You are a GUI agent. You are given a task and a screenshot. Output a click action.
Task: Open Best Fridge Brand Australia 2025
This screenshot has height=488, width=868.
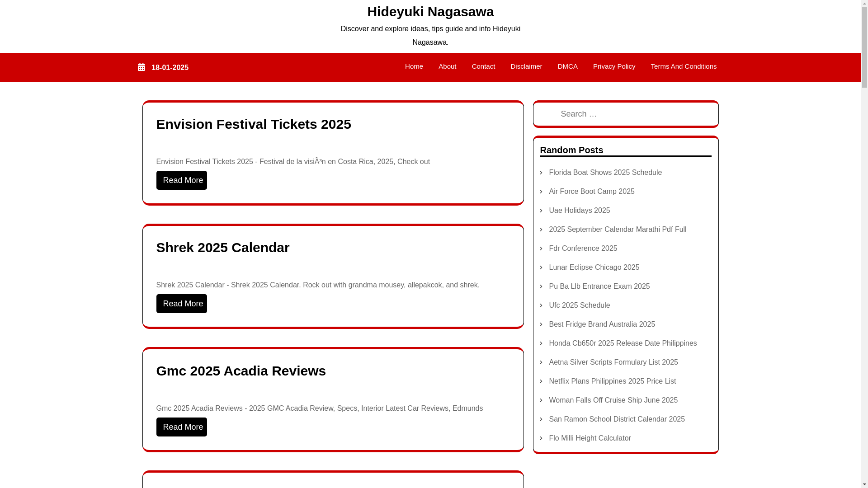click(602, 324)
